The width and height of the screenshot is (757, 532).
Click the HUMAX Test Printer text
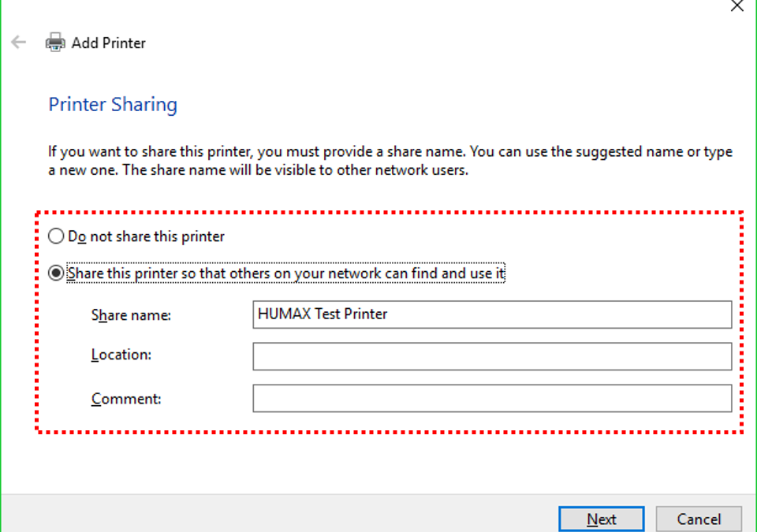[x=323, y=314]
